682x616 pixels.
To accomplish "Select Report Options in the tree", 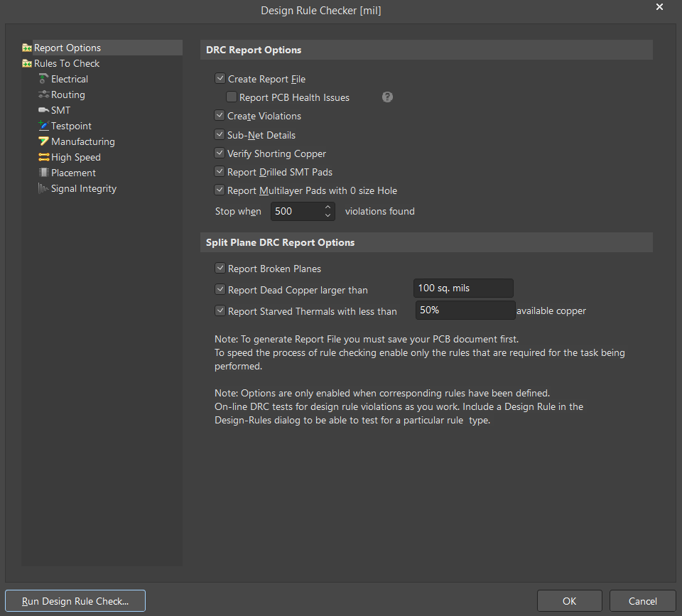I will tap(67, 48).
